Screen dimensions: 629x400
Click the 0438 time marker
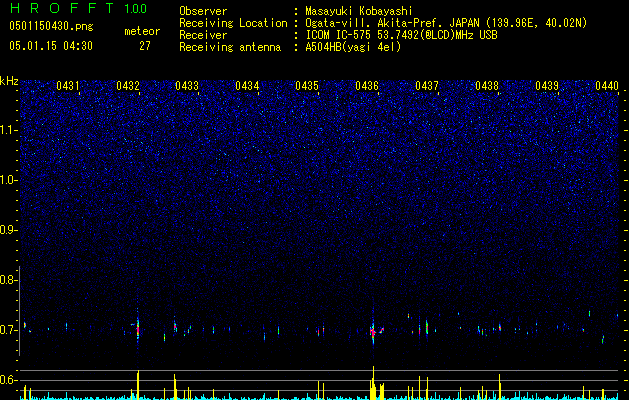tap(487, 85)
